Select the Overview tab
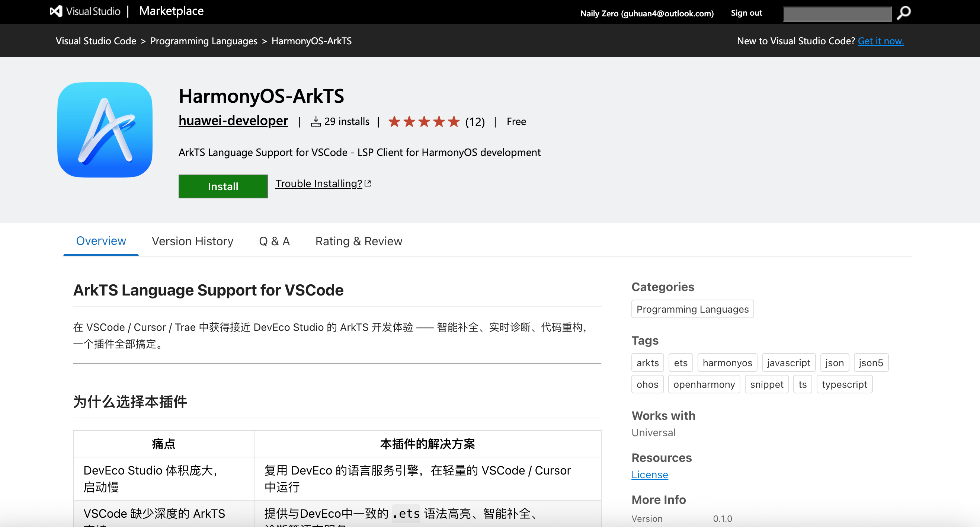Viewport: 980px width, 527px height. [101, 241]
